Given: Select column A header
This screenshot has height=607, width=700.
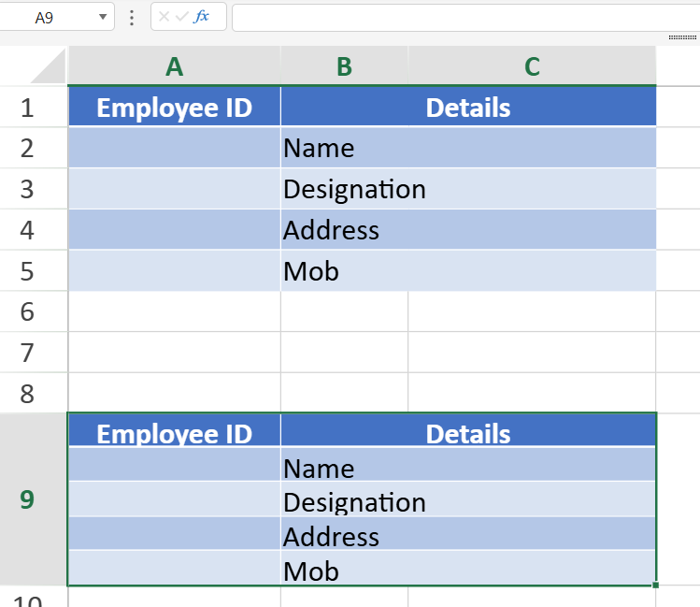Looking at the screenshot, I should click(174, 66).
